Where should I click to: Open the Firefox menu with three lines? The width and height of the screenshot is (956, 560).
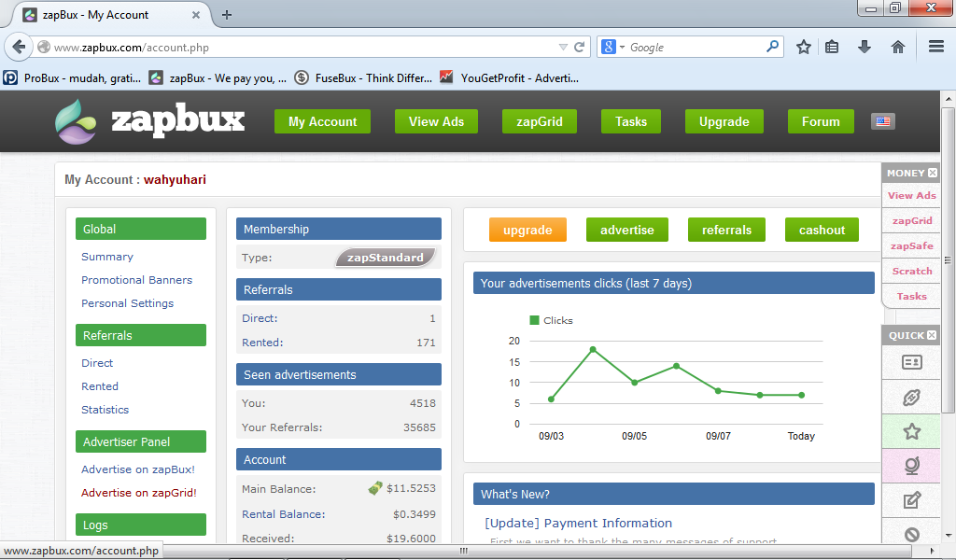935,46
